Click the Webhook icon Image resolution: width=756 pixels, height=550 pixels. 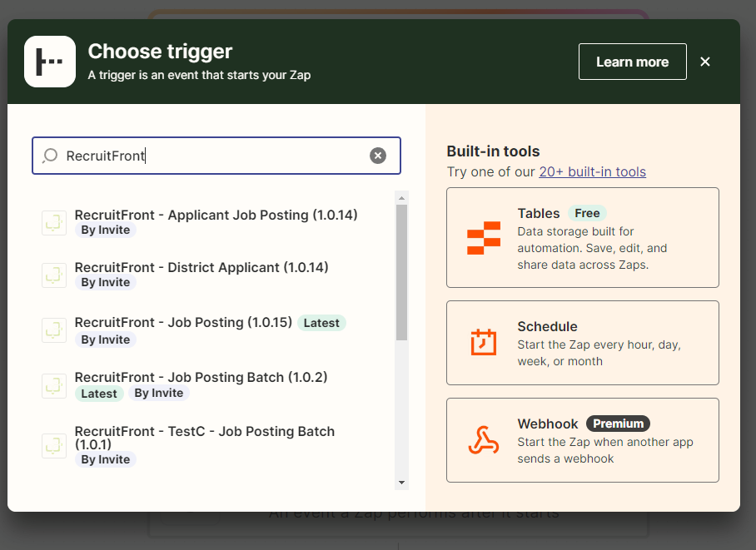(484, 440)
